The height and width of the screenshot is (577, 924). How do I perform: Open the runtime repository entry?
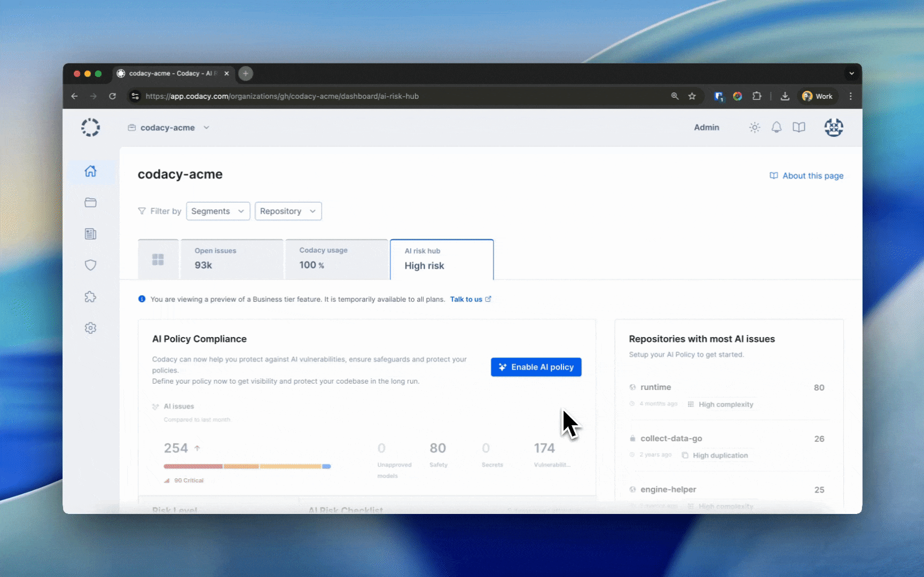(656, 387)
